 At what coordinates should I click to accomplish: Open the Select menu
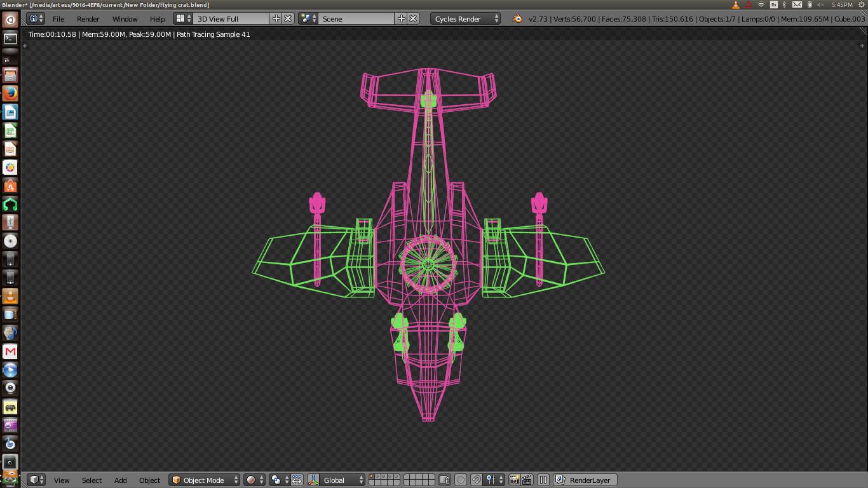click(92, 480)
